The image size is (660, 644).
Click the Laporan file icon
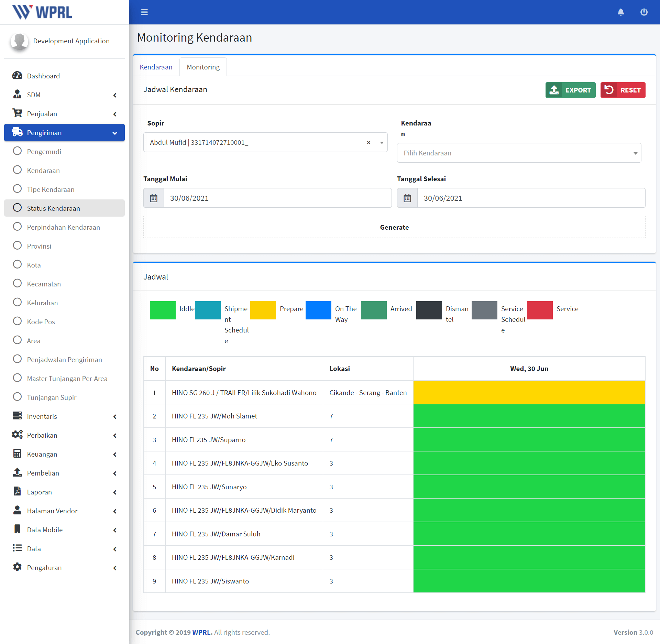tap(17, 492)
